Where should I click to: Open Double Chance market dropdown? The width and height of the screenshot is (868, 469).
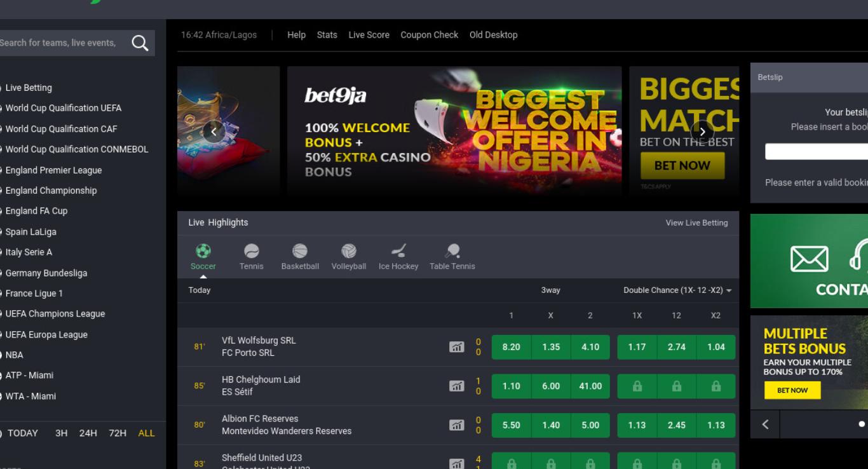(677, 290)
